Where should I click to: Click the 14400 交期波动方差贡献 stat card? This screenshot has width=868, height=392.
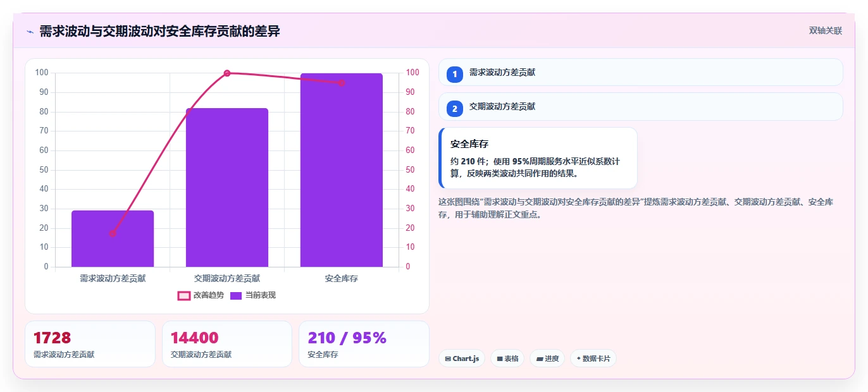(x=227, y=344)
